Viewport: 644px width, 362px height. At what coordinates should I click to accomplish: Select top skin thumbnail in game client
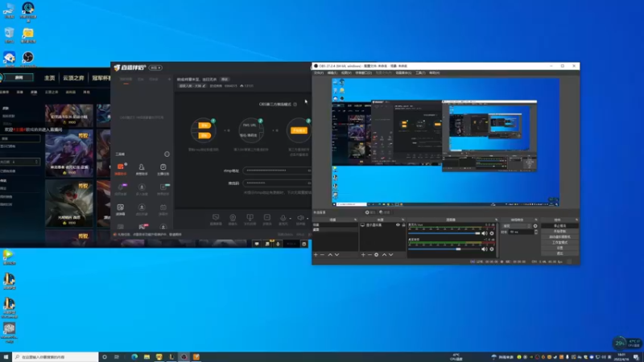[69, 115]
